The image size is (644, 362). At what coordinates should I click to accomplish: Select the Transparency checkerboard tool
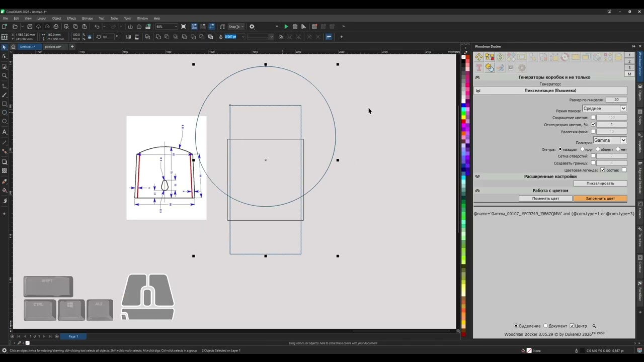click(5, 171)
